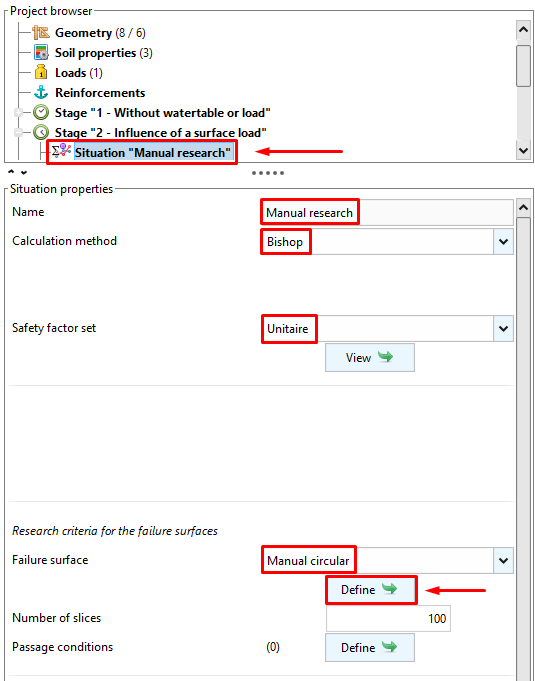535x681 pixels.
Task: Click the Soil properties icon
Action: pyautogui.click(x=41, y=53)
